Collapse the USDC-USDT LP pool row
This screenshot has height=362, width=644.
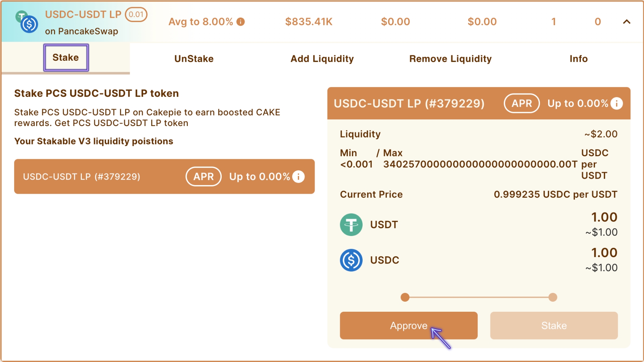pyautogui.click(x=627, y=22)
